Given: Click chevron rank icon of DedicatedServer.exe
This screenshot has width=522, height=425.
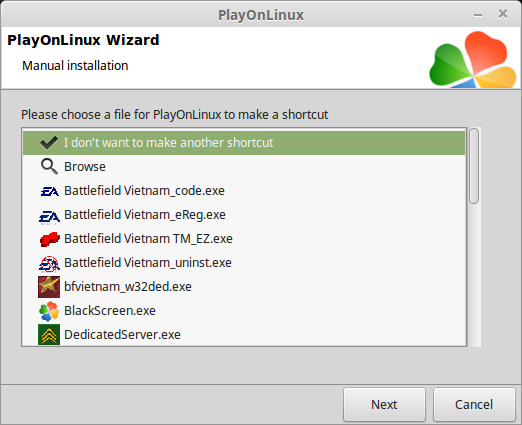Looking at the screenshot, I should point(49,334).
